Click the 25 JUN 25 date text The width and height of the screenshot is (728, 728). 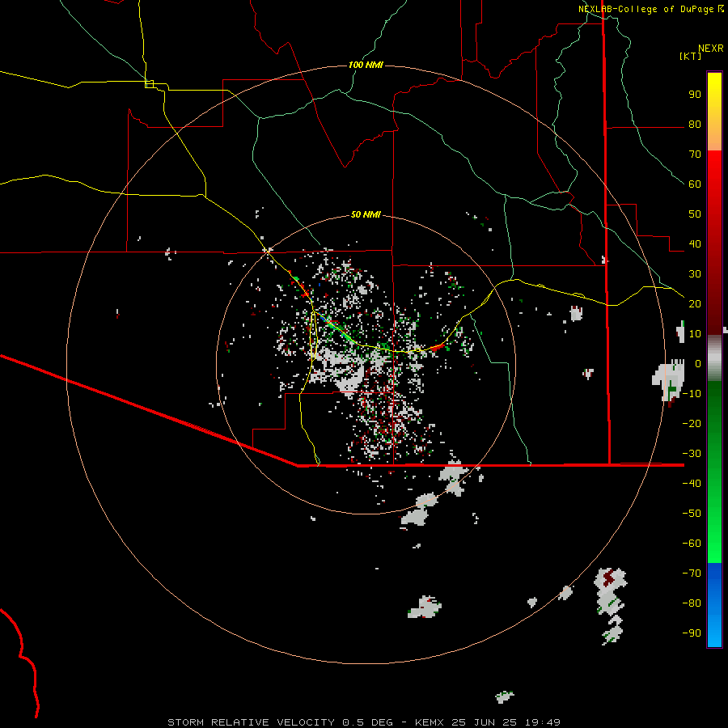[484, 722]
